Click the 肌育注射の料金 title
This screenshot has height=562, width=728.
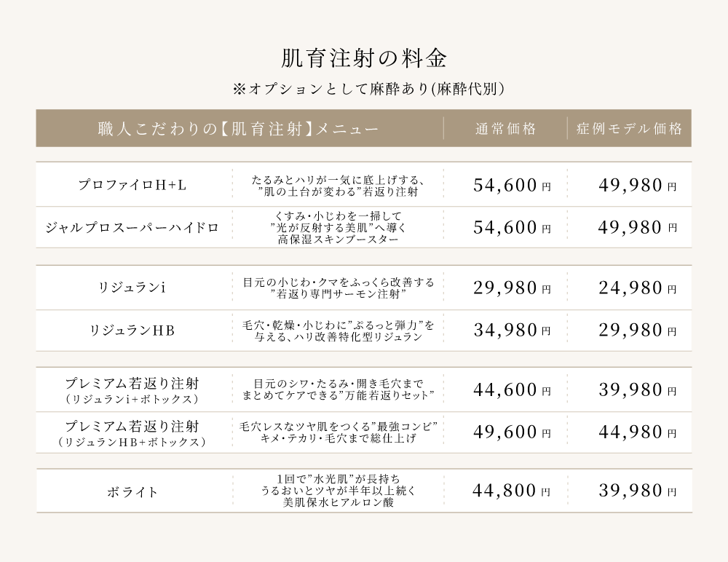click(x=363, y=58)
